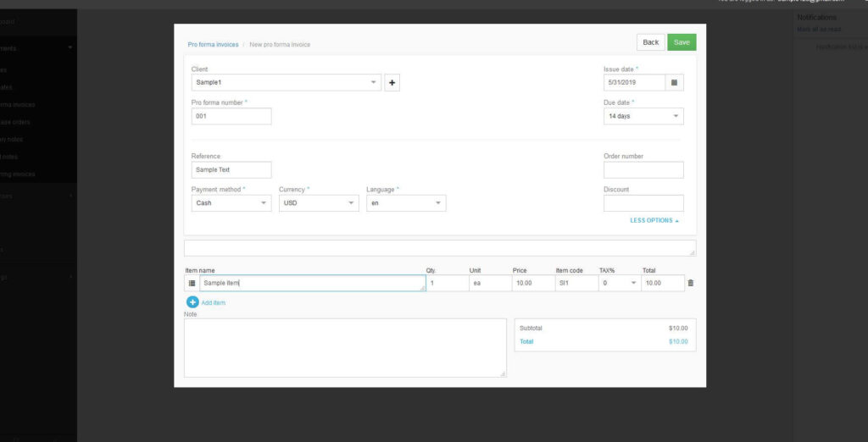Click the blue Total $10.00 amount

(678, 341)
